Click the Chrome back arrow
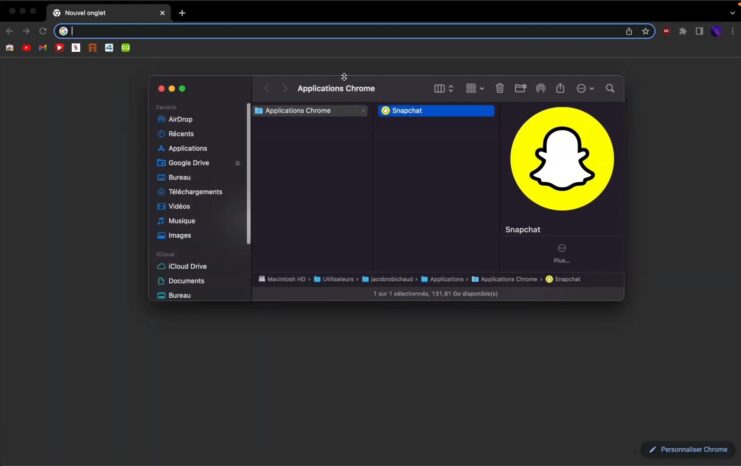Screen dimensions: 741x466 pos(9,31)
